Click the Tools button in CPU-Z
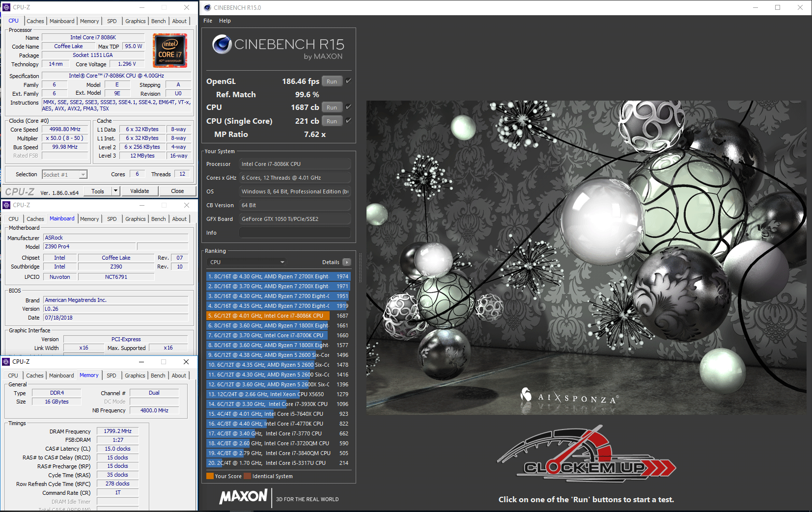The width and height of the screenshot is (812, 512). [x=98, y=191]
